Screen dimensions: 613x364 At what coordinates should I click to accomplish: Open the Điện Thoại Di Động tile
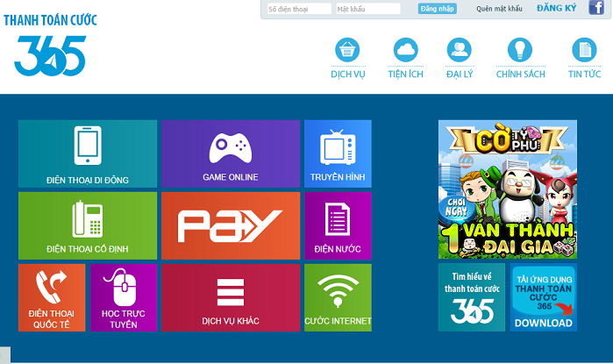coord(88,153)
